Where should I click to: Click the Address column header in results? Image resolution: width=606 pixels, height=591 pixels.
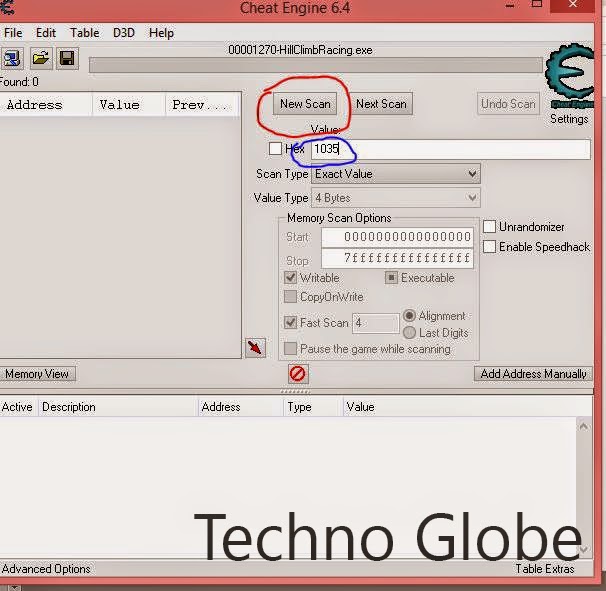[46, 105]
